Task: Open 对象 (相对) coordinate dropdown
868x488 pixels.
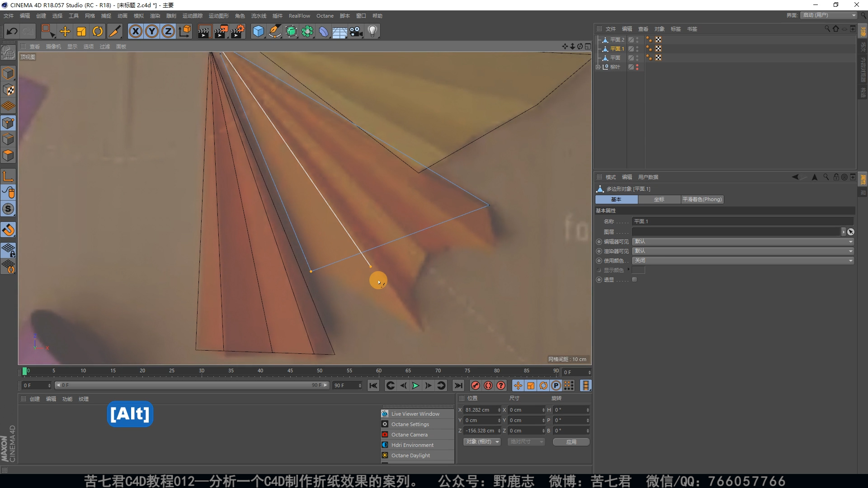Action: pos(482,441)
